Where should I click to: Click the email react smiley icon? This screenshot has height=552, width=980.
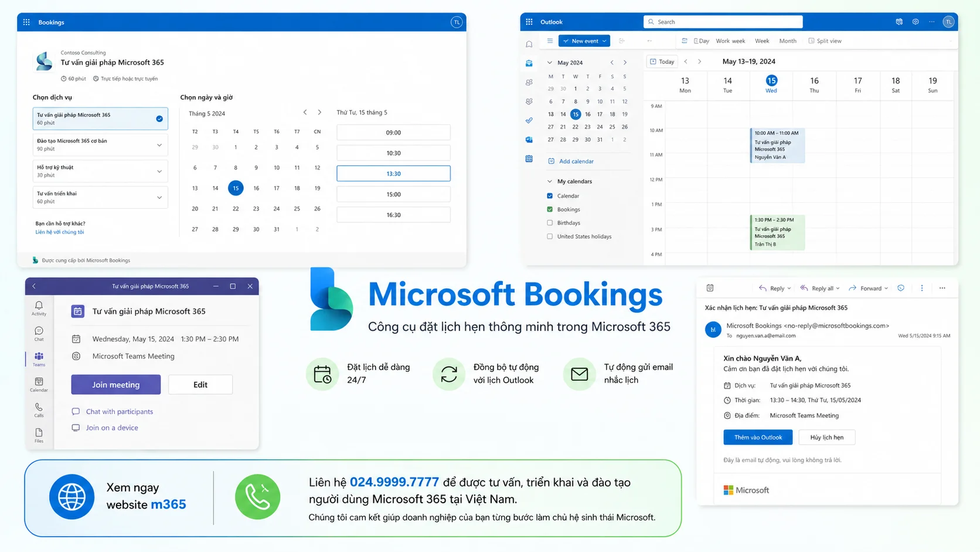pyautogui.click(x=901, y=288)
